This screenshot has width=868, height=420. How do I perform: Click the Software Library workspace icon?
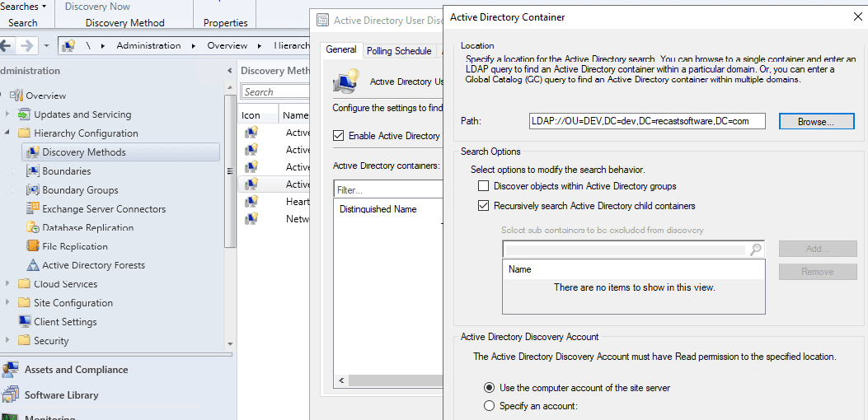(x=11, y=395)
